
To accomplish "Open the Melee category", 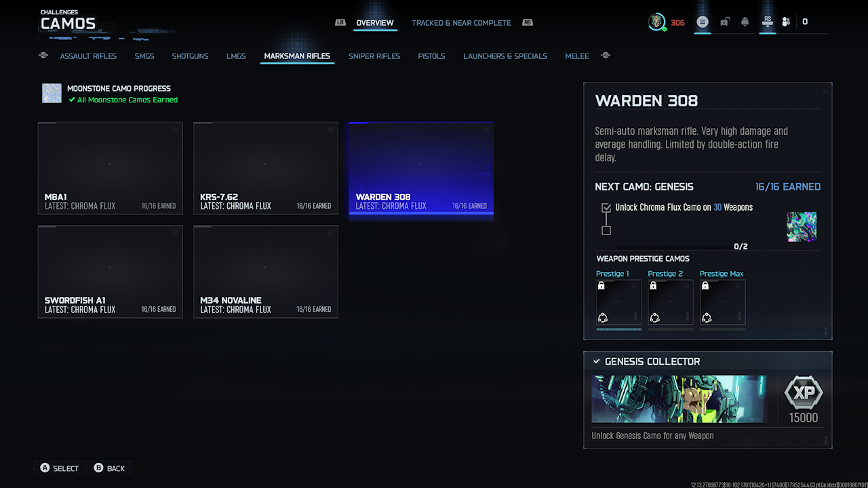I will tap(577, 56).
